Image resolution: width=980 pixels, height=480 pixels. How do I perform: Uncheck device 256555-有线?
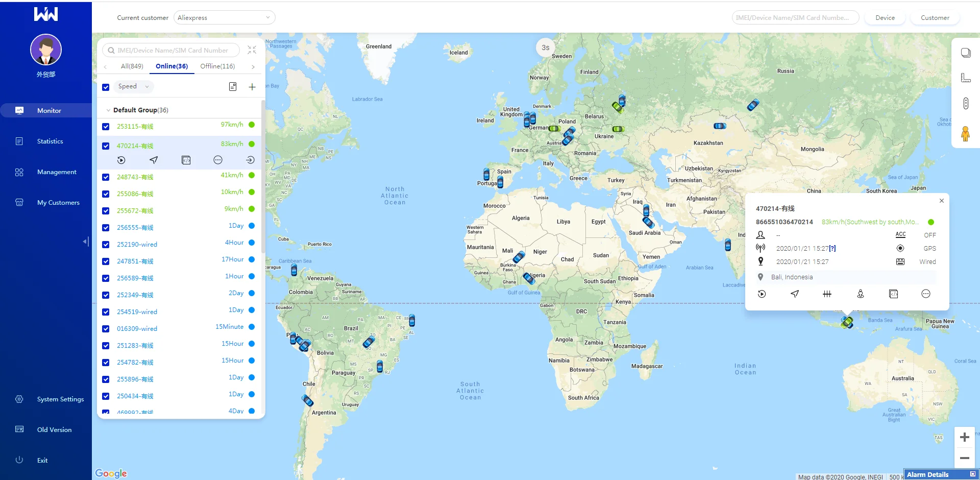point(106,228)
